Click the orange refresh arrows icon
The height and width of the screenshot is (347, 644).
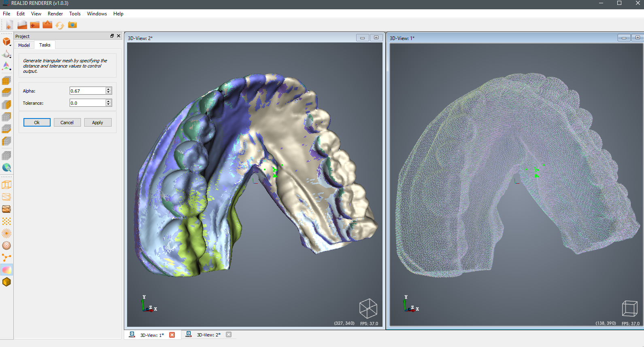[60, 25]
